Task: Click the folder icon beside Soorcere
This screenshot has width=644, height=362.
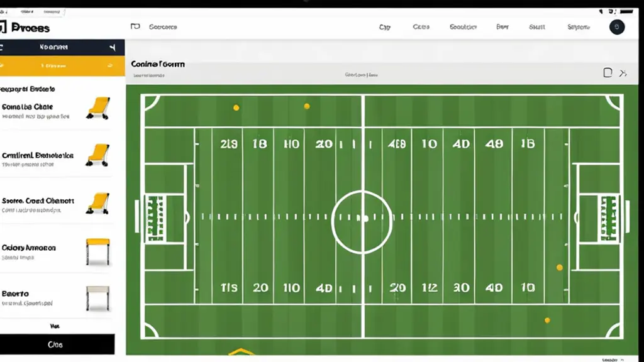Action: point(135,26)
